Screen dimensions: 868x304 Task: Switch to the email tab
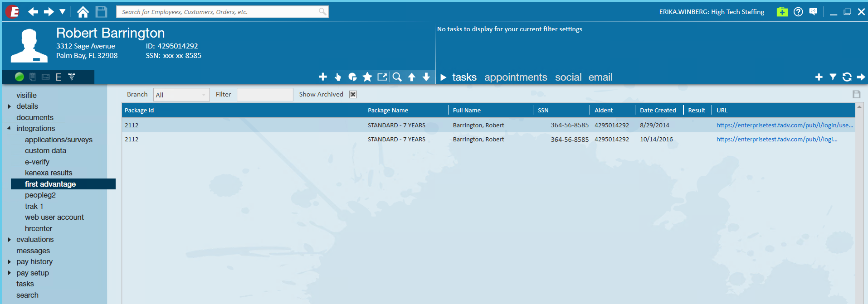click(600, 77)
